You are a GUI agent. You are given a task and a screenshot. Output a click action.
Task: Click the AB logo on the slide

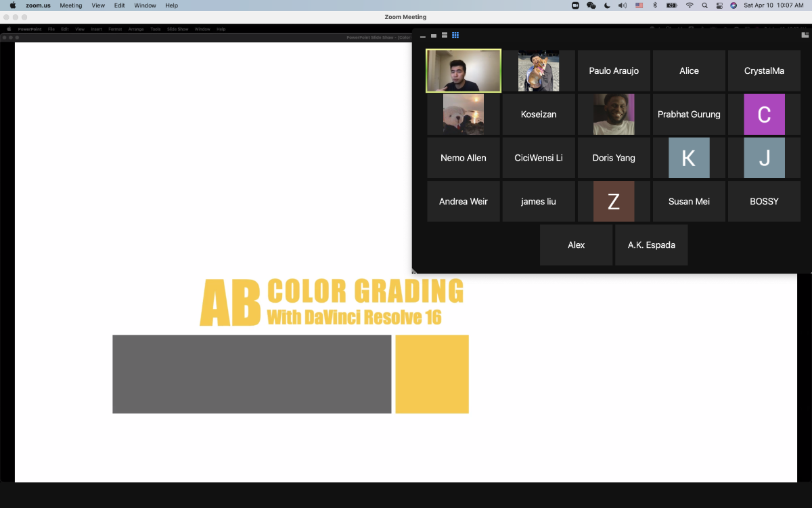pos(231,303)
